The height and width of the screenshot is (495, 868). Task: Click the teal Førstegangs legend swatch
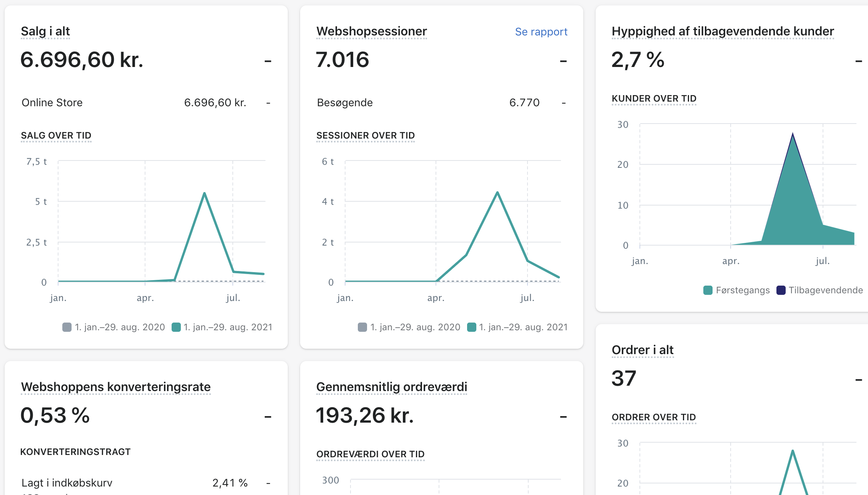(x=708, y=290)
